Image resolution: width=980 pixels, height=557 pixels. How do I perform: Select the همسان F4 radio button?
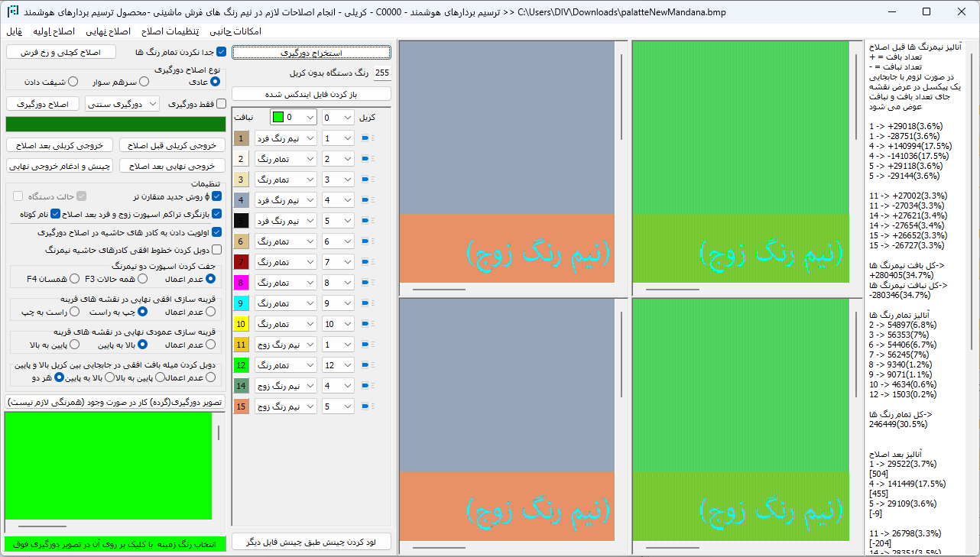76,280
